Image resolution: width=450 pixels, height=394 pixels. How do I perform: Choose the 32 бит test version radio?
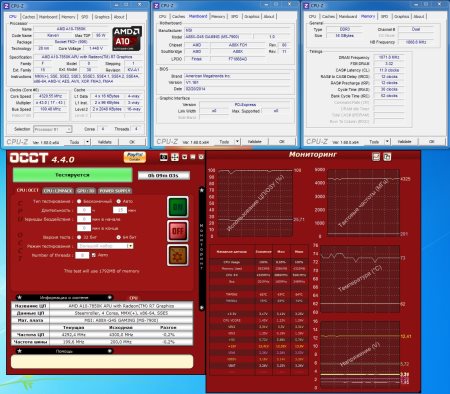tap(79, 237)
